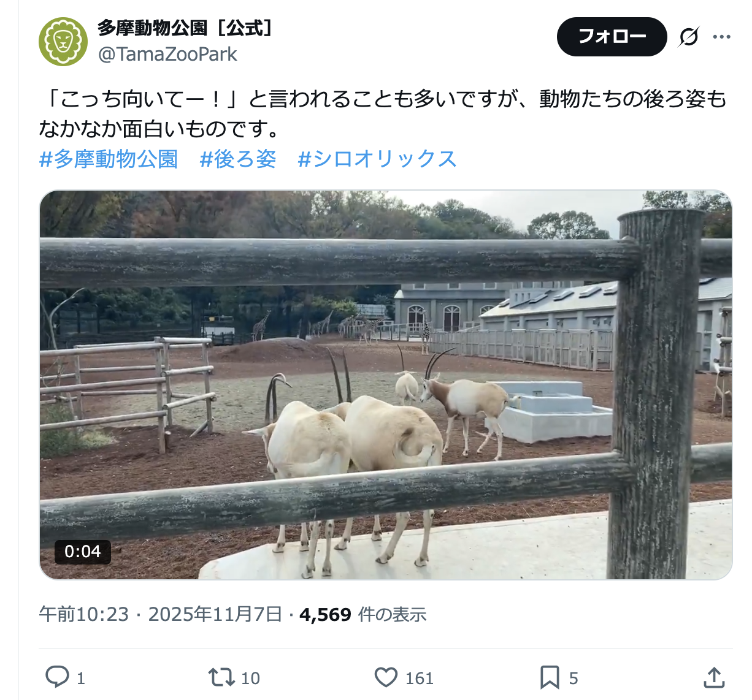Open the share upload icon
The image size is (752, 700).
714,677
